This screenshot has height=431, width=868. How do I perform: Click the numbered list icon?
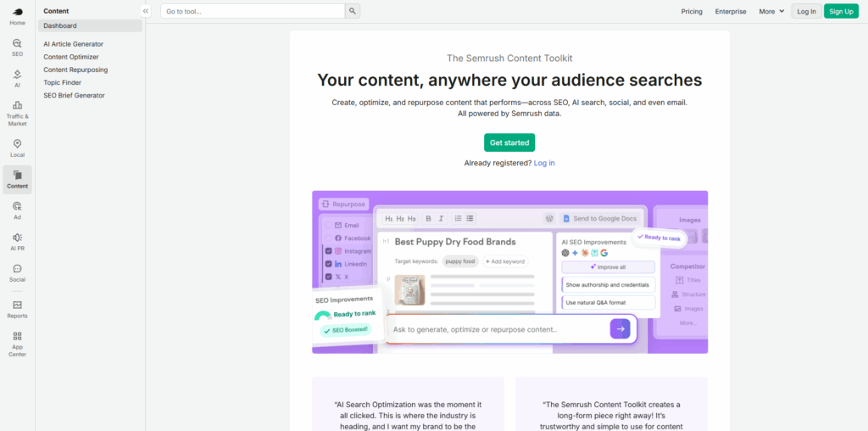[458, 218]
